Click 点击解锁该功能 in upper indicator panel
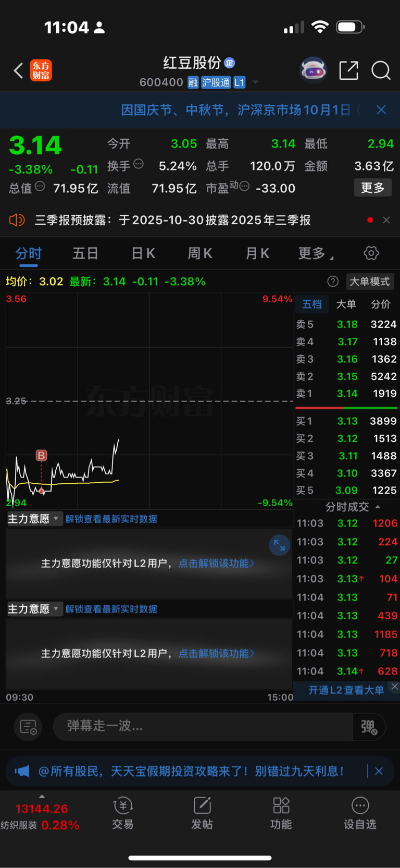The width and height of the screenshot is (400, 868). point(216,564)
